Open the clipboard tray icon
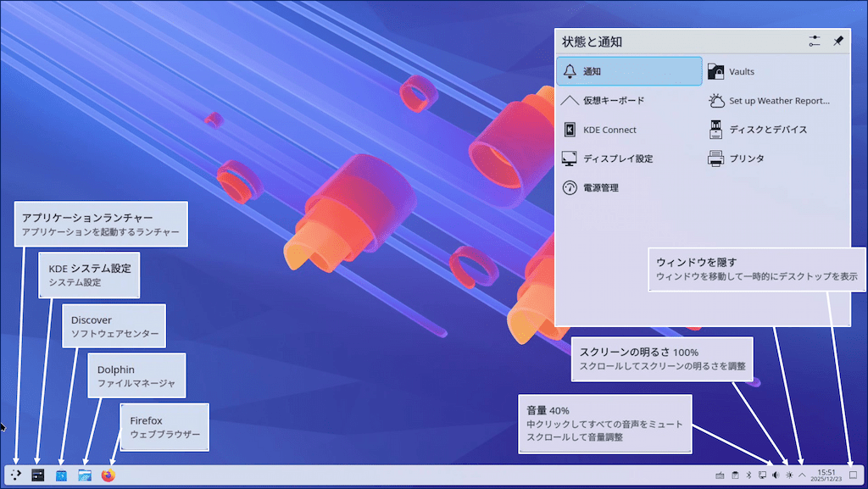 click(735, 475)
